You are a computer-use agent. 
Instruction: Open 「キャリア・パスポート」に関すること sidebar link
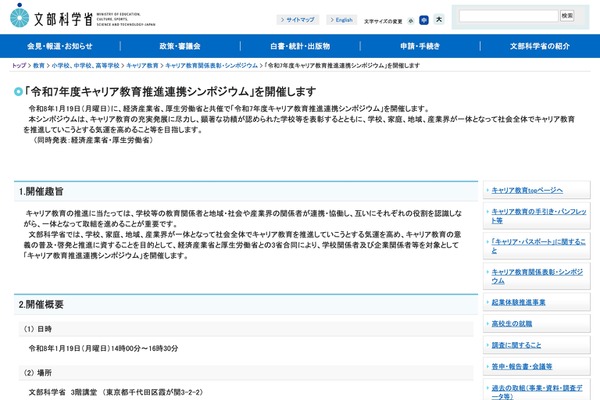[538, 246]
